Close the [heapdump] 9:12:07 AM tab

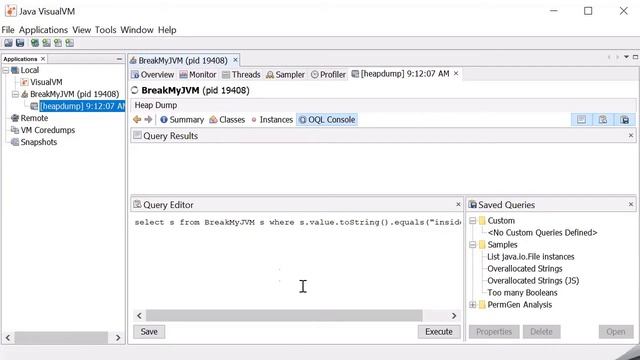[456, 73]
